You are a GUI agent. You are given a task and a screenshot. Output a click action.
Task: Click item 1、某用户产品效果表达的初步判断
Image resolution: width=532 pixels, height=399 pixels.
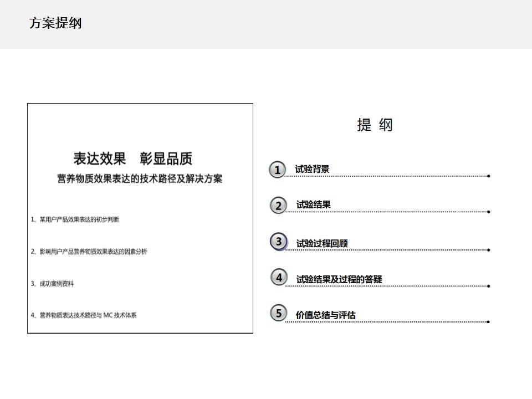coord(75,219)
